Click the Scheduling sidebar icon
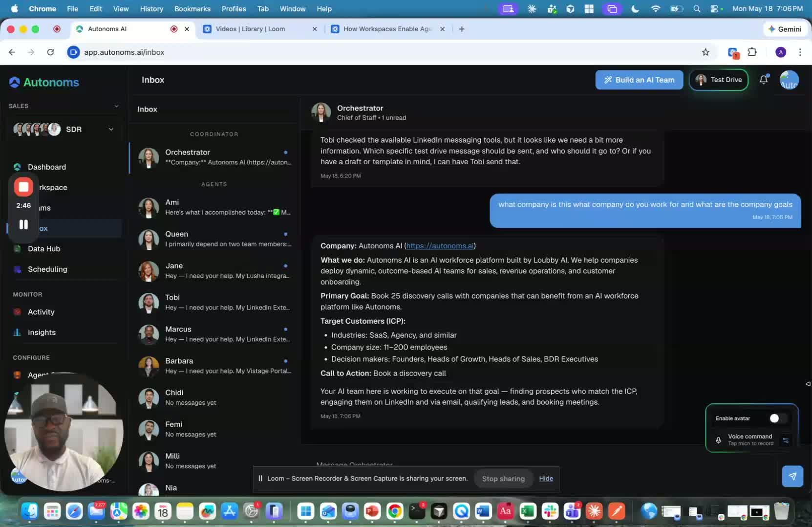Viewport: 812px width, 527px height. point(18,269)
